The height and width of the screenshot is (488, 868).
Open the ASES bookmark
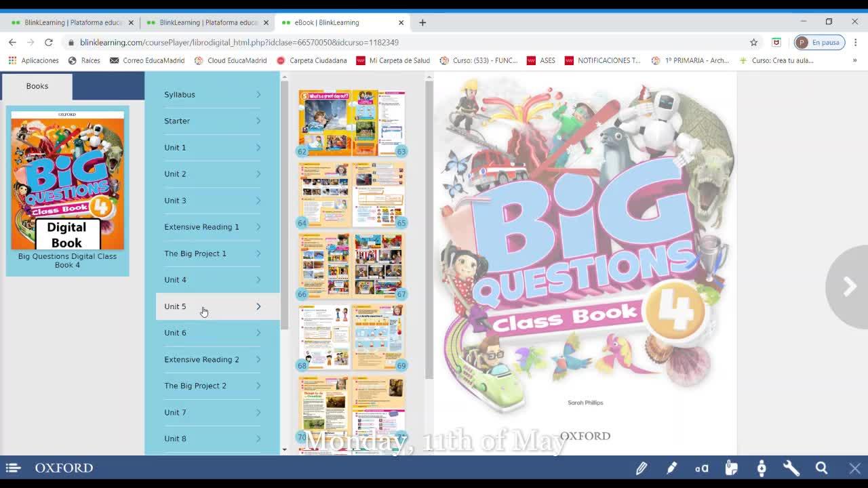(541, 60)
